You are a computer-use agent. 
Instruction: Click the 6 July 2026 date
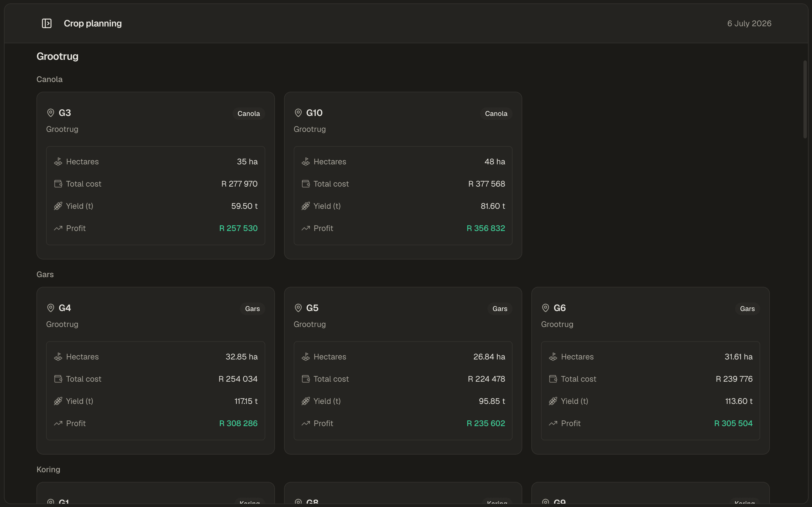coord(749,23)
